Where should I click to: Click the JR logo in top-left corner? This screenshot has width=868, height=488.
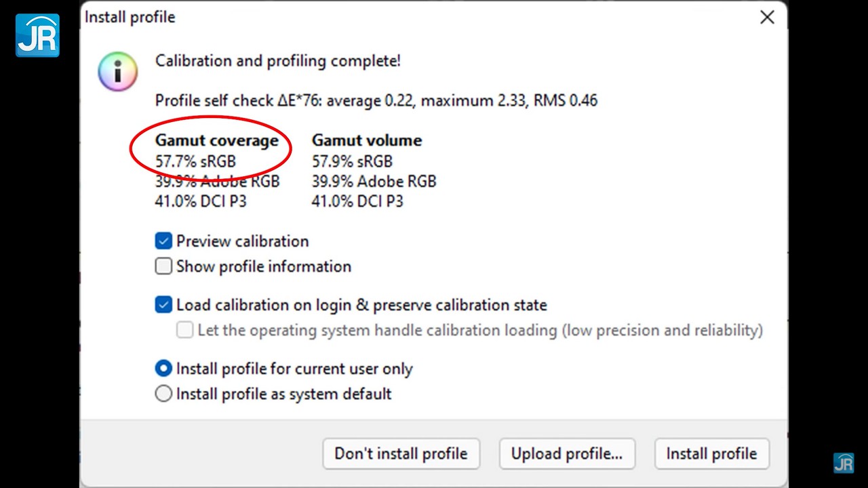point(38,35)
